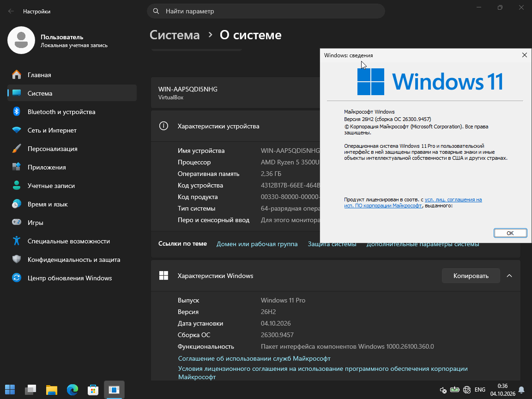Viewport: 532px width, 399px height.
Task: Open the Start menu on taskbar
Action: (10, 389)
